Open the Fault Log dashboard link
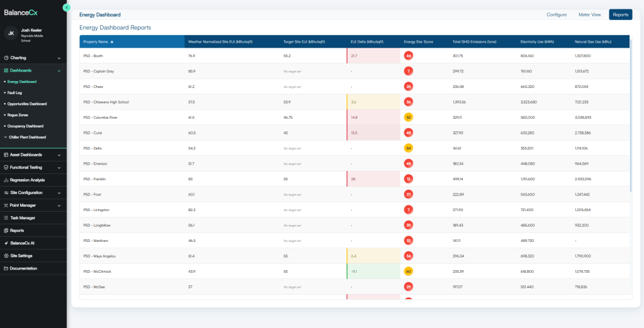Screen dimensions: 644x328 pos(15,93)
